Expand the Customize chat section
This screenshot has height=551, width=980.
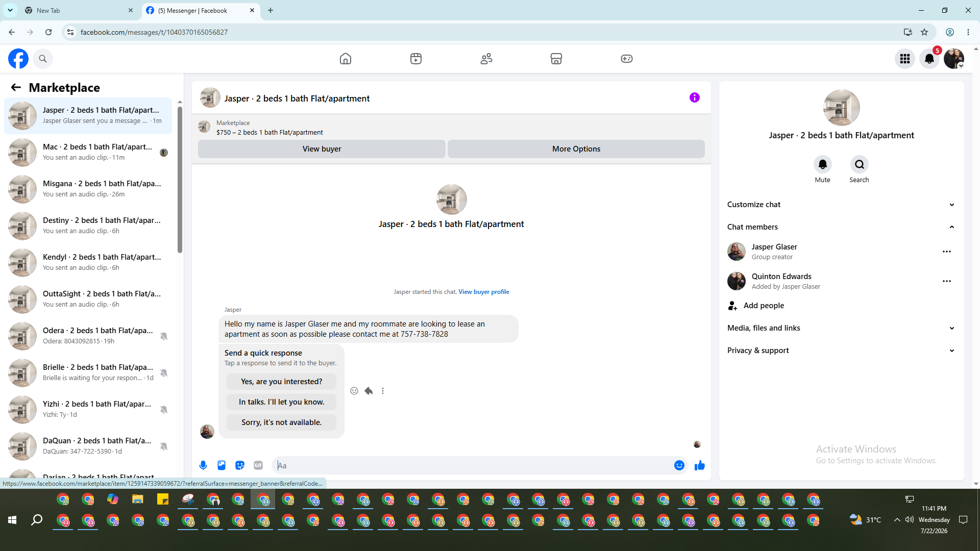point(841,205)
